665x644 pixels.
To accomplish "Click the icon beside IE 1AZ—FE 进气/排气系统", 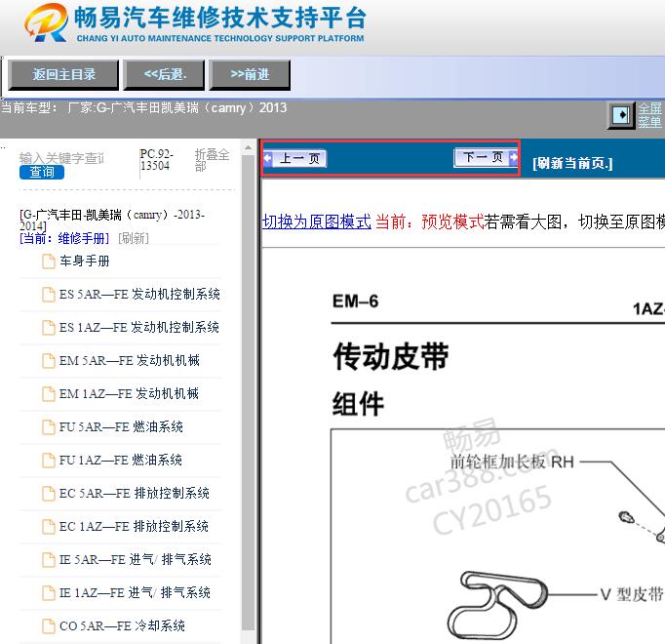I will point(49,592).
